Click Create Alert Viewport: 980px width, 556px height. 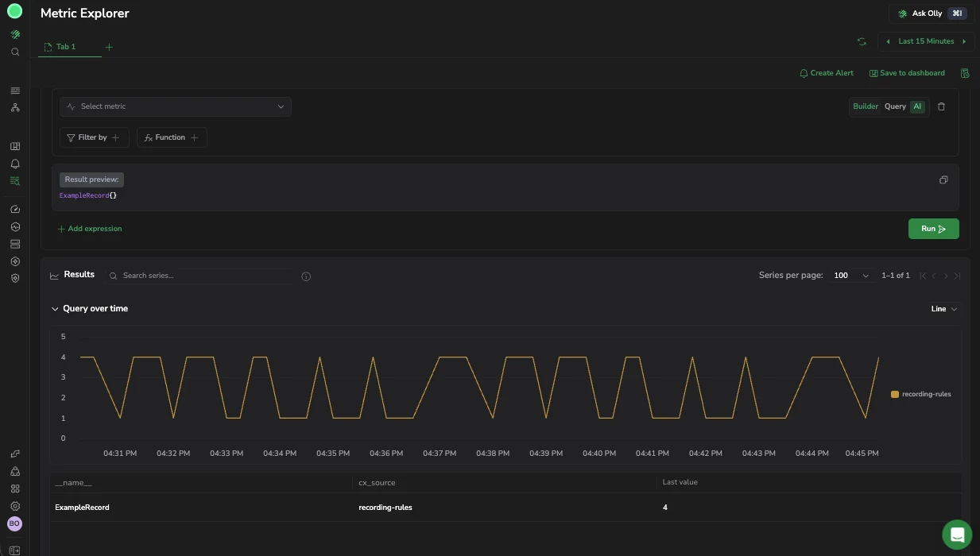pyautogui.click(x=827, y=73)
